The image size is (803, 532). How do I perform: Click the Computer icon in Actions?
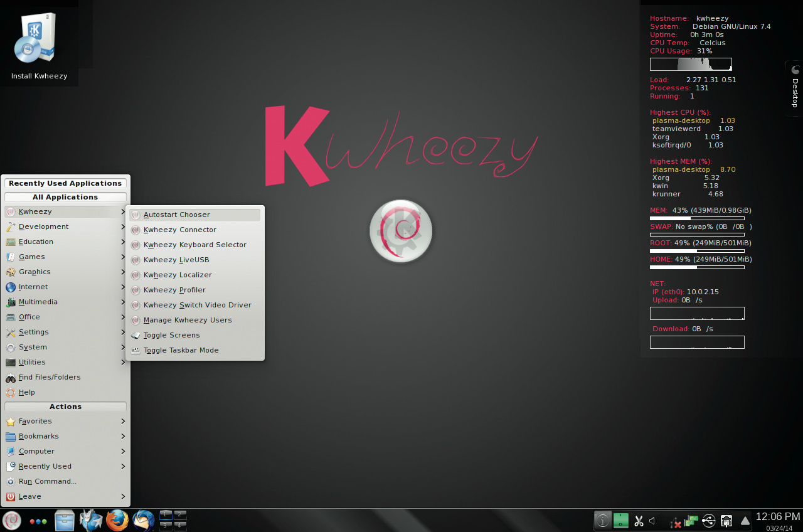click(11, 451)
